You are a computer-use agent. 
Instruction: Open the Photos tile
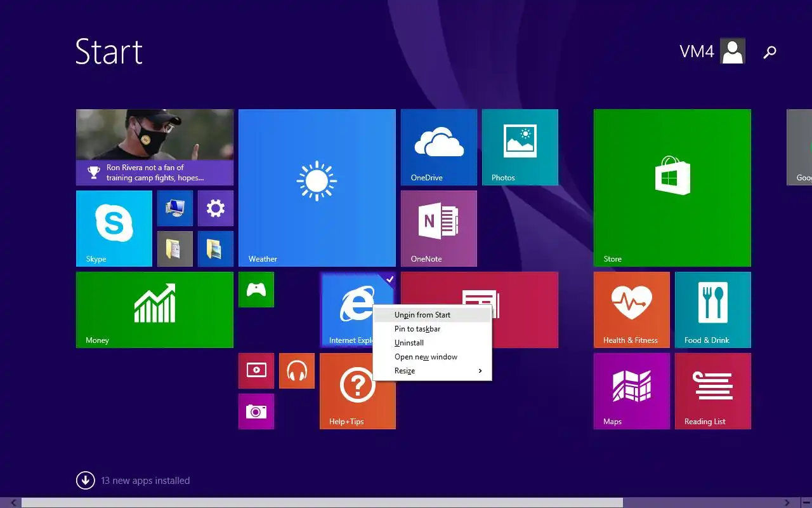point(520,147)
